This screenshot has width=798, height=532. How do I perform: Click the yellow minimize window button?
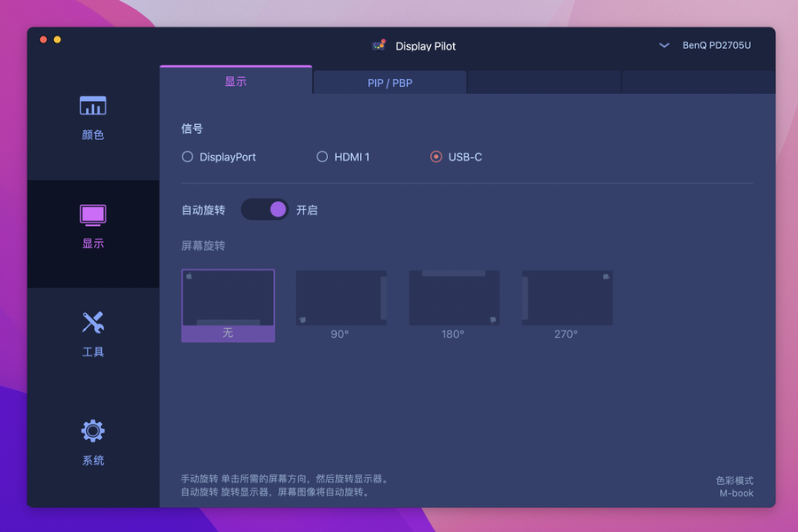[58, 40]
